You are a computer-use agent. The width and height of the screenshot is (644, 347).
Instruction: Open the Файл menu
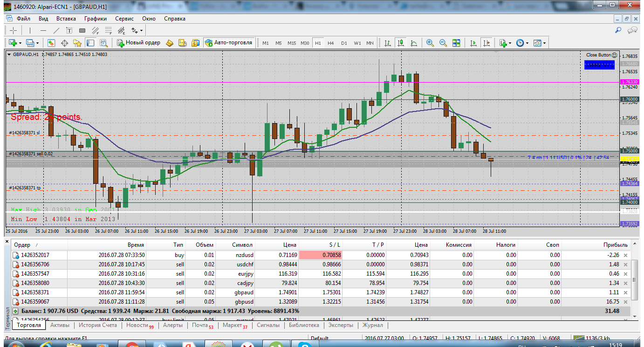pos(23,19)
